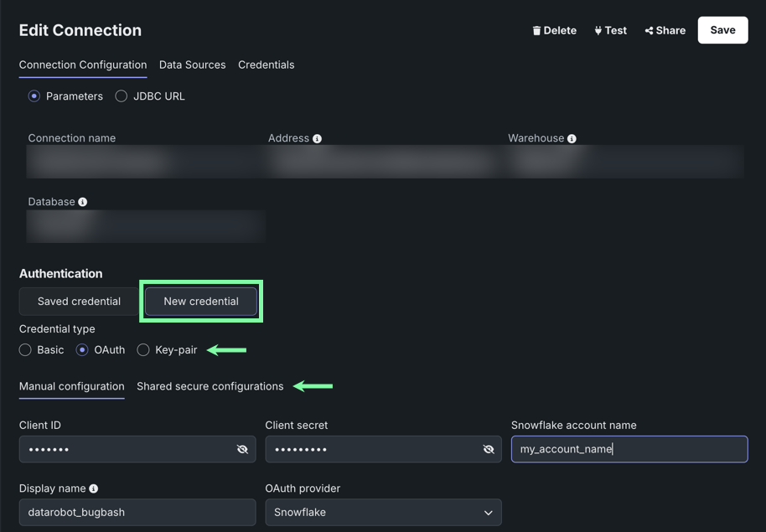766x532 pixels.
Task: Click the Display name info icon
Action: click(93, 489)
